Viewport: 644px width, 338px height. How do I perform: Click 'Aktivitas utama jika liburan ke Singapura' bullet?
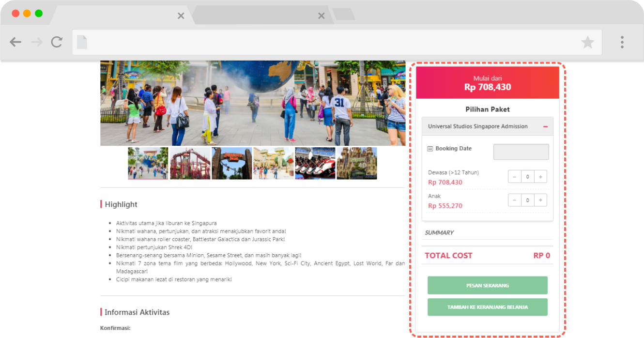167,223
